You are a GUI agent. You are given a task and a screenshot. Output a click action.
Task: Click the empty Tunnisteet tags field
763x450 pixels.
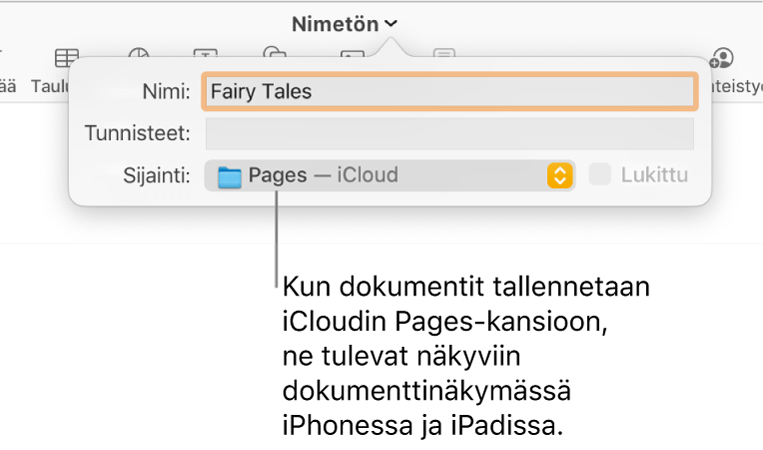click(x=450, y=133)
